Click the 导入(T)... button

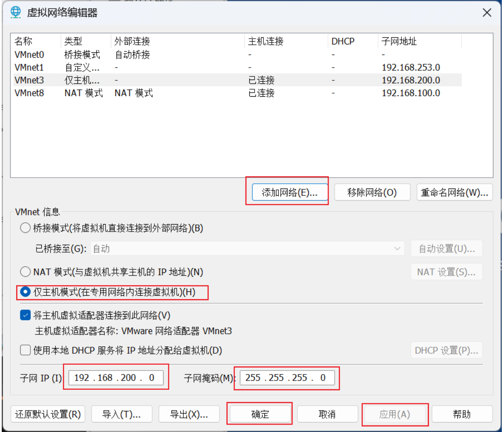click(x=121, y=414)
